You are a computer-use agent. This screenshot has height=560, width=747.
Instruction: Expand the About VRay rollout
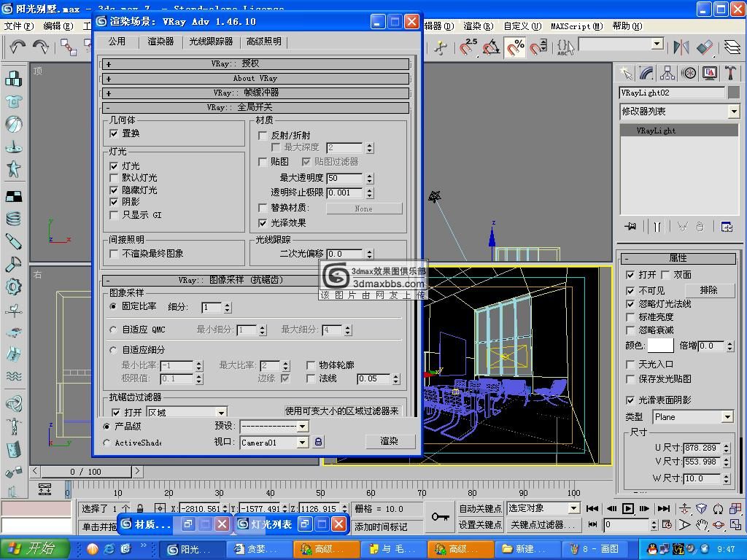[255, 79]
